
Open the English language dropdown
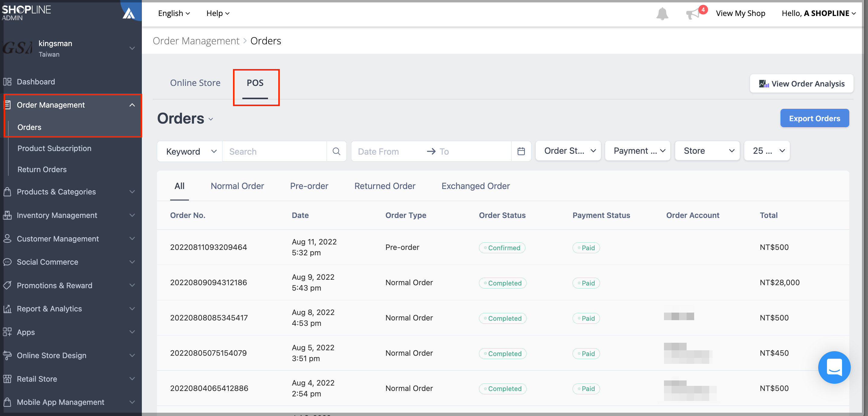pyautogui.click(x=174, y=14)
